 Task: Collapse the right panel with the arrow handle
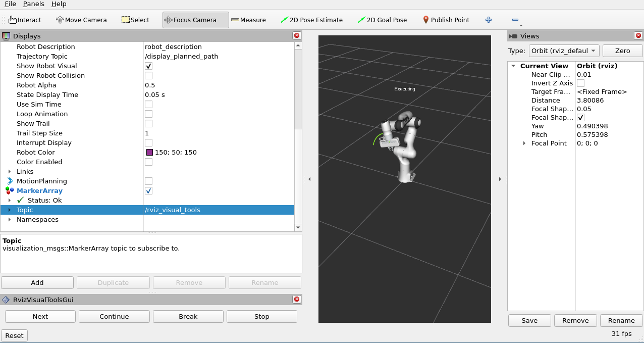click(x=500, y=179)
